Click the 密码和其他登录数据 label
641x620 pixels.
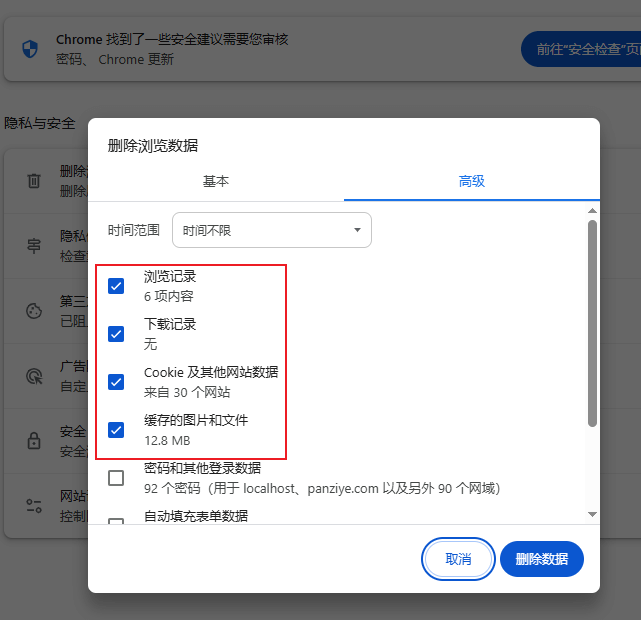(x=202, y=468)
